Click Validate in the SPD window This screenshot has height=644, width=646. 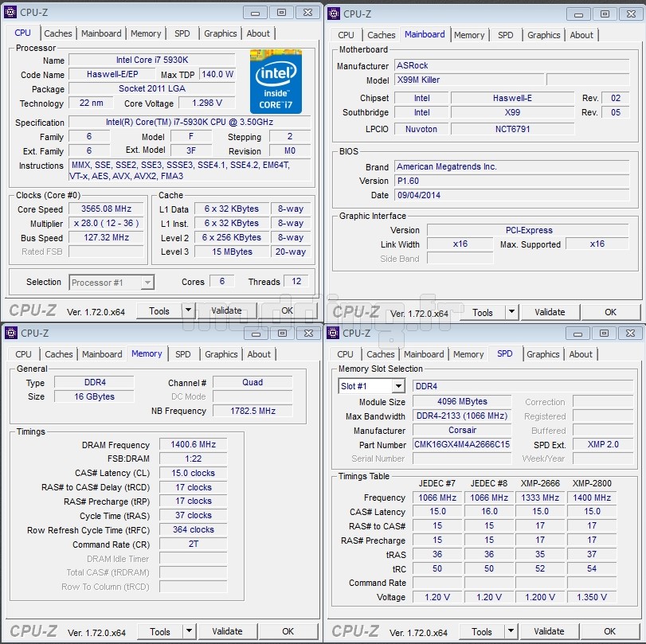tap(549, 631)
